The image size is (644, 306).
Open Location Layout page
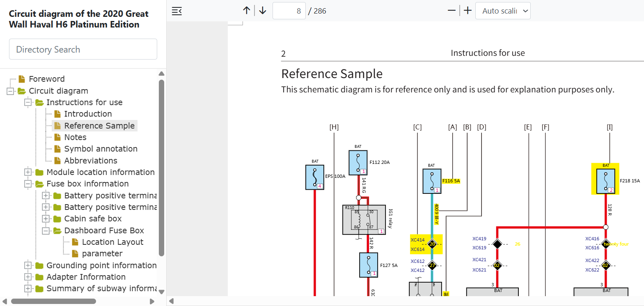[x=112, y=242]
